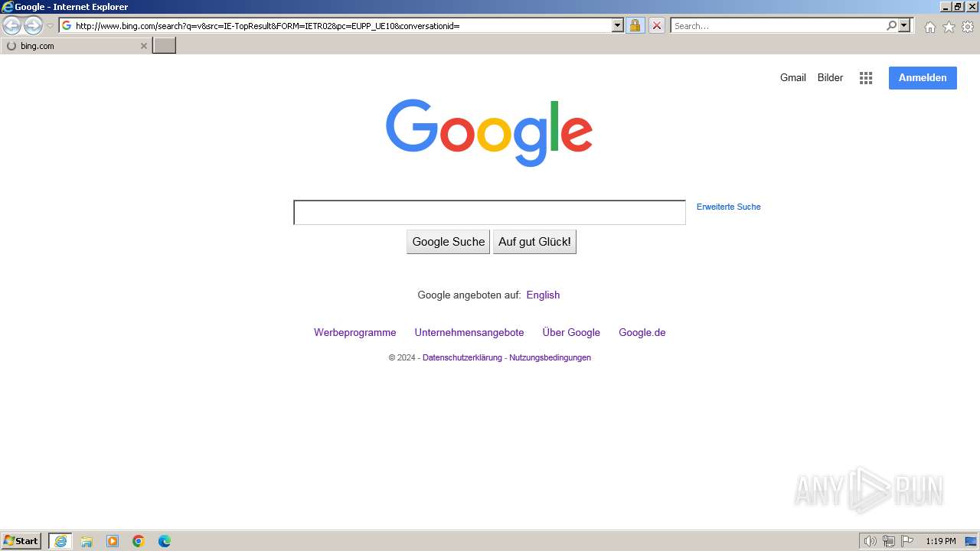Focus the Google search text field

(x=489, y=213)
